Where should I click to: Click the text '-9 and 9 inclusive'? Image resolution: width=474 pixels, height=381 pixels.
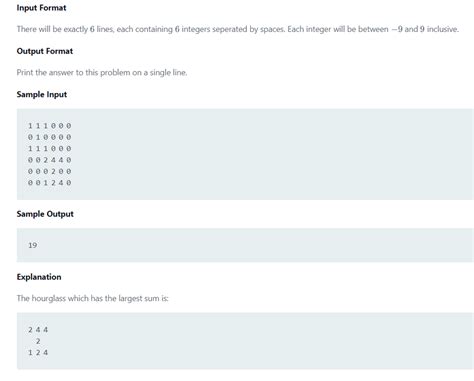(425, 29)
